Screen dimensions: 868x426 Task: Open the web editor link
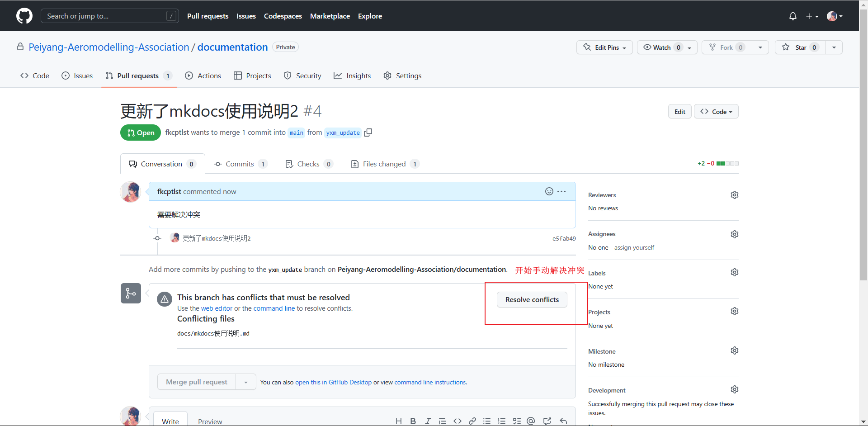(x=217, y=308)
